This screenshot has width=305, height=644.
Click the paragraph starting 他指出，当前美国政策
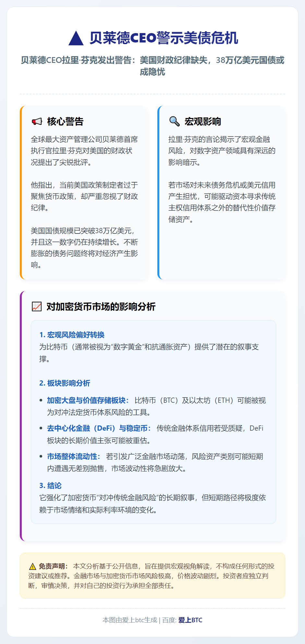click(84, 197)
